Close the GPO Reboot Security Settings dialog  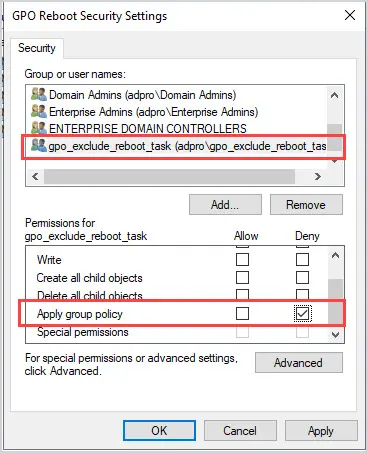(x=350, y=15)
